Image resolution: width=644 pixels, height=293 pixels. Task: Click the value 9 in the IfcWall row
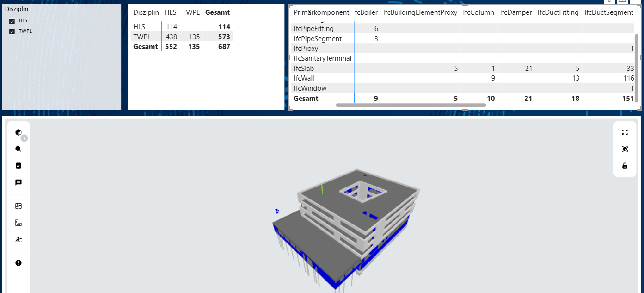pos(493,78)
